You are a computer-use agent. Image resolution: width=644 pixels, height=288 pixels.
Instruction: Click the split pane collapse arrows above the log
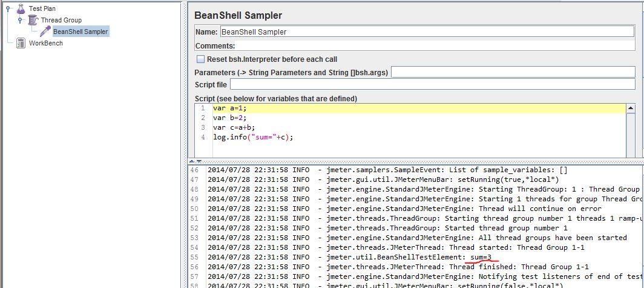pyautogui.click(x=195, y=161)
